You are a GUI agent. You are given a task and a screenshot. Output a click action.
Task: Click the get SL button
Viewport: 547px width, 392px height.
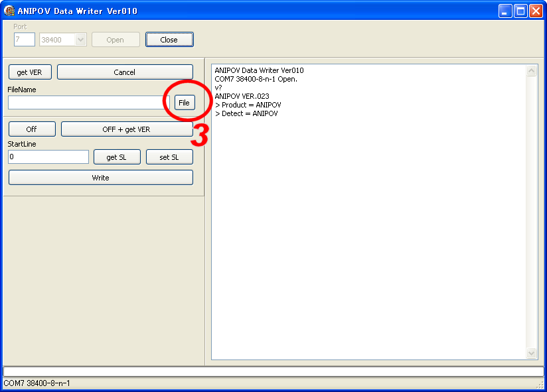117,157
